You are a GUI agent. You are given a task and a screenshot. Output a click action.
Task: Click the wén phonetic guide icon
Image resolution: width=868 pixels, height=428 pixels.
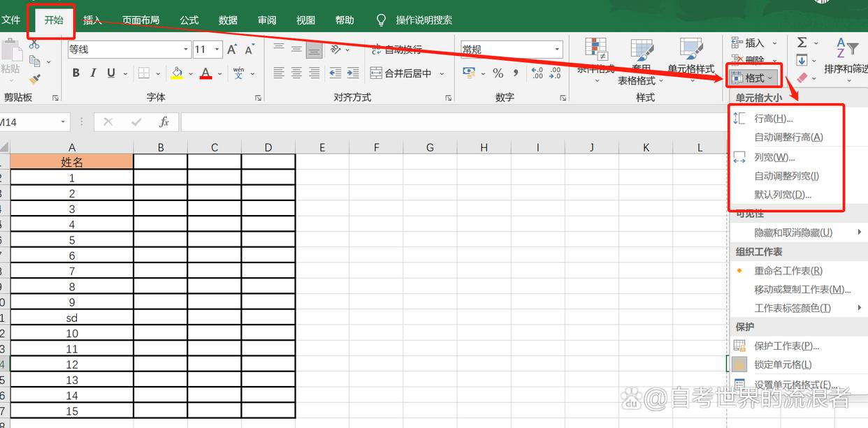pos(239,73)
